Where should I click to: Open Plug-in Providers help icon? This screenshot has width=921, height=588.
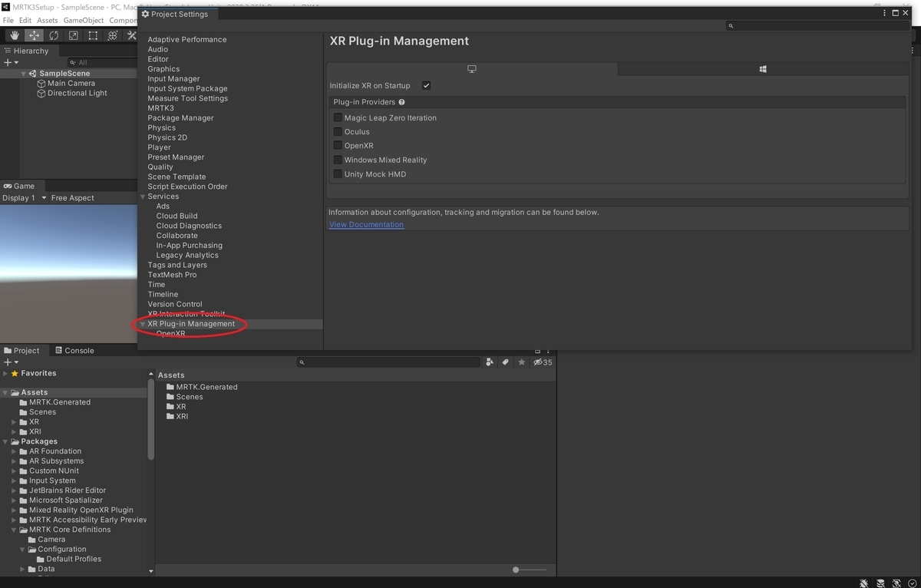pos(401,102)
